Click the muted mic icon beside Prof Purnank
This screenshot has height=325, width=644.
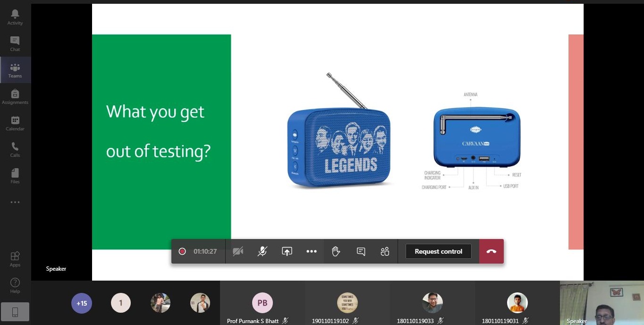tap(285, 321)
